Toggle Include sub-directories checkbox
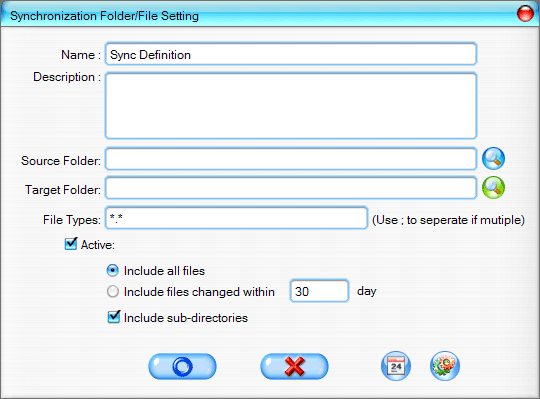Viewport: 540px width, 399px height. point(114,317)
